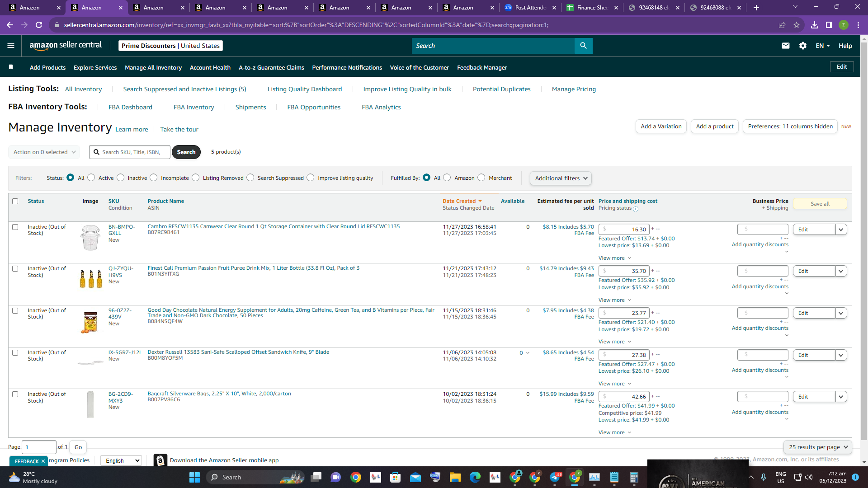Switch to the Post Attendee browser tab
The image size is (868, 488).
(530, 8)
